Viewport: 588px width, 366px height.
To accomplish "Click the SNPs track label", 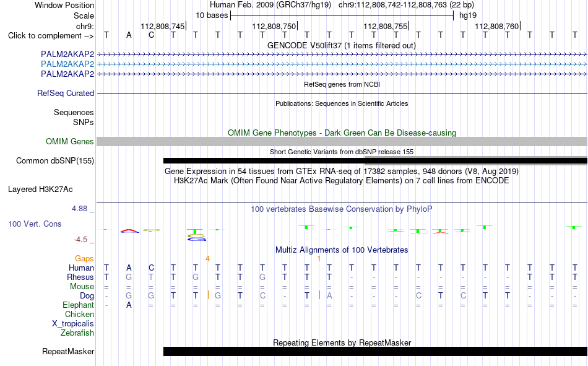I will [x=84, y=122].
